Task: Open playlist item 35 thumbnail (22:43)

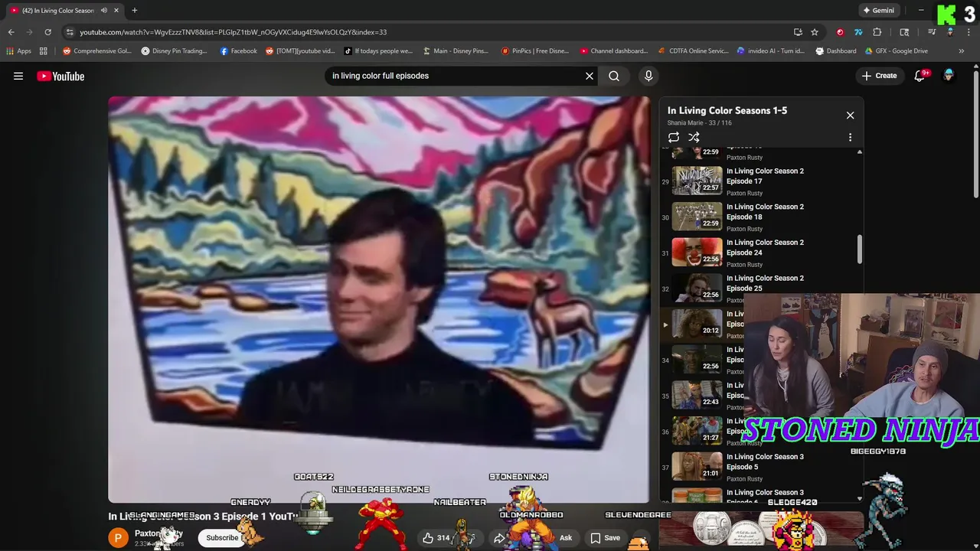Action: pos(697,395)
